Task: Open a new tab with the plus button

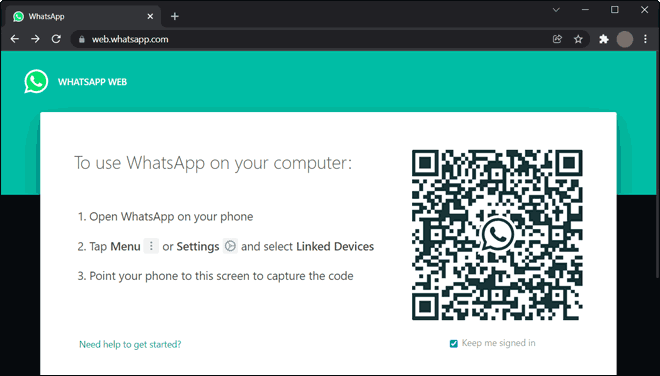Action: (x=175, y=16)
